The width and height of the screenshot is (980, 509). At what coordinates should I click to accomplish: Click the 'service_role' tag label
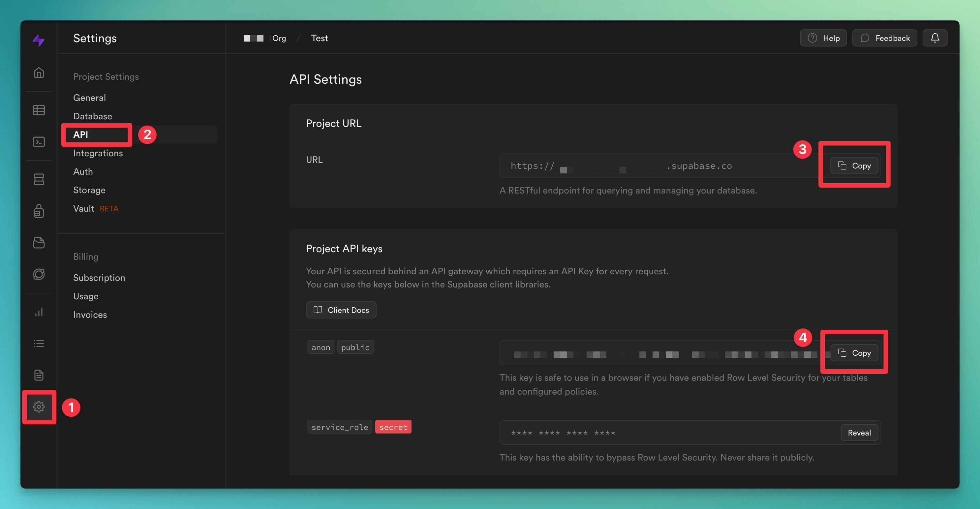pos(340,427)
